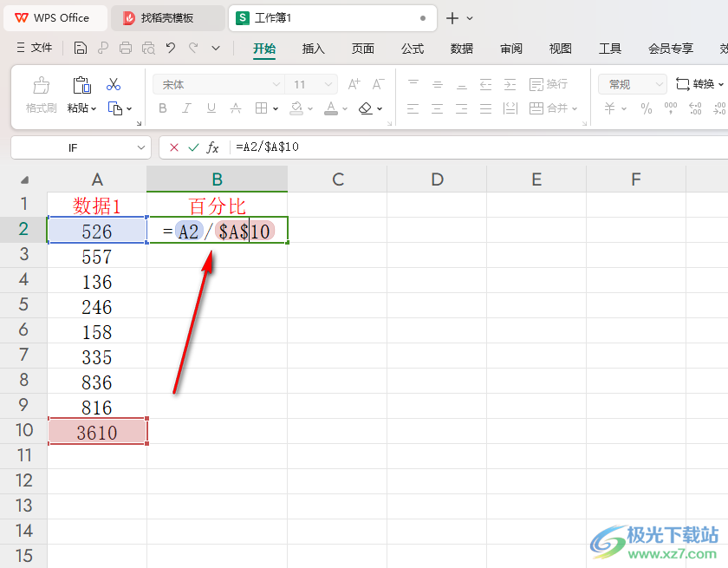
Task: Click the Print Preview icon
Action: pos(148,48)
